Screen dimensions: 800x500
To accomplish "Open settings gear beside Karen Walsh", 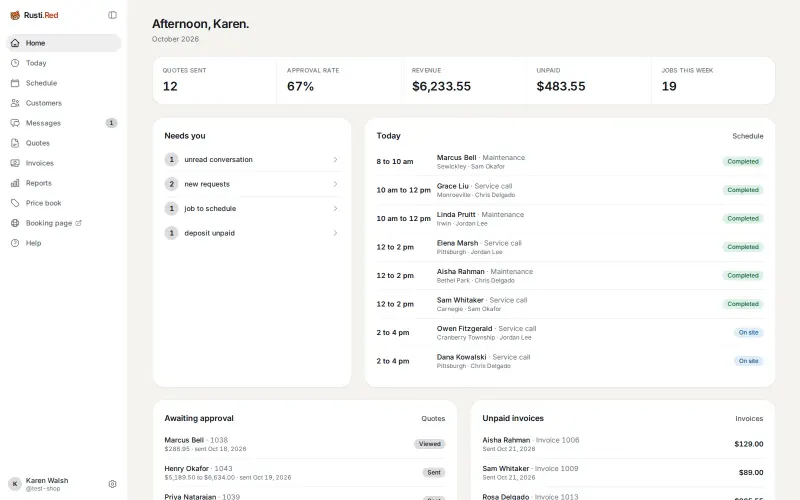I will 112,484.
